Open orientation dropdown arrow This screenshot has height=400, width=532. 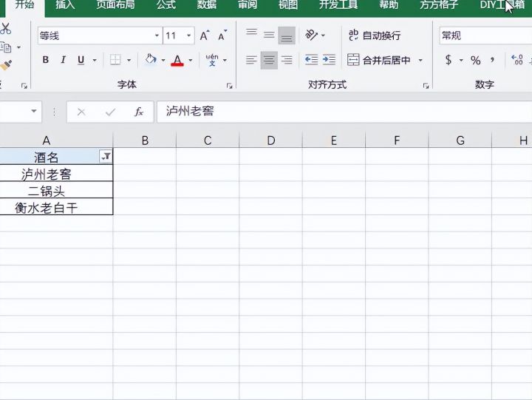(x=323, y=35)
